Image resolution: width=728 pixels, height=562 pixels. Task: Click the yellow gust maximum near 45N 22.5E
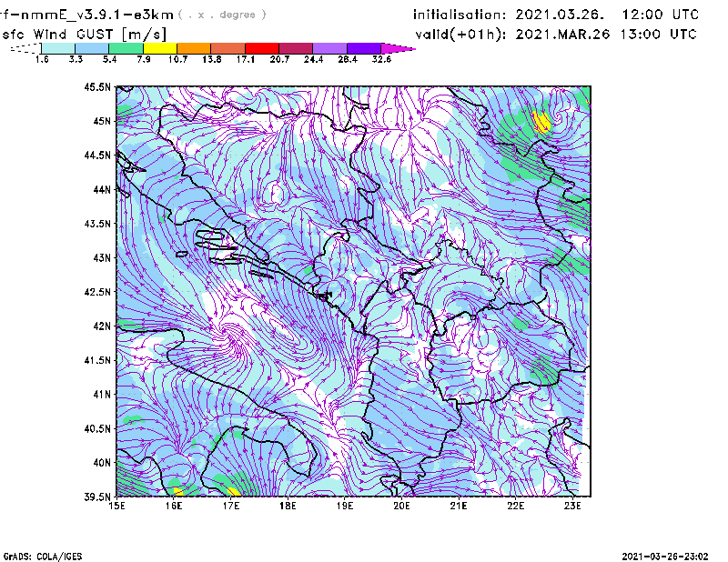click(541, 122)
